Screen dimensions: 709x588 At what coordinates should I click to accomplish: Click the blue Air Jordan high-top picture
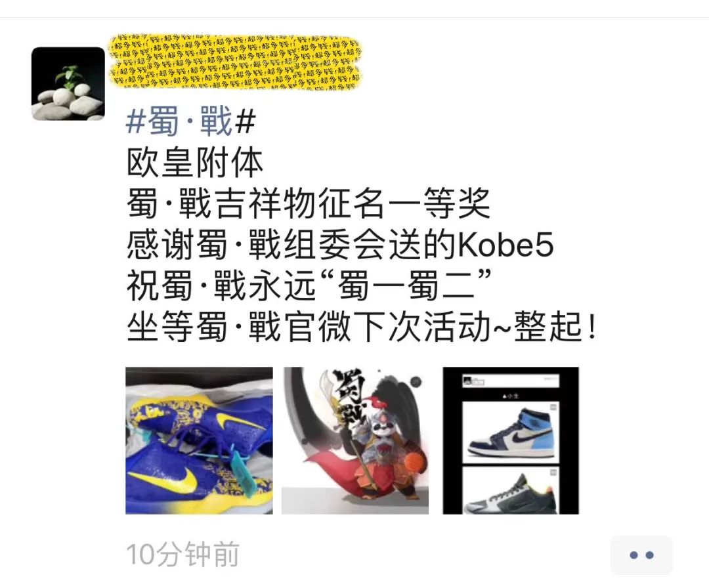511,432
